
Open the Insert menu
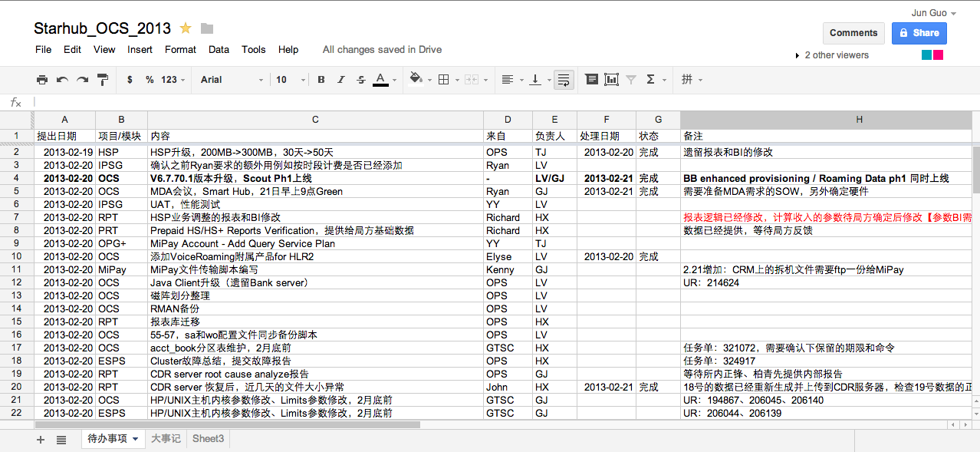[x=140, y=50]
